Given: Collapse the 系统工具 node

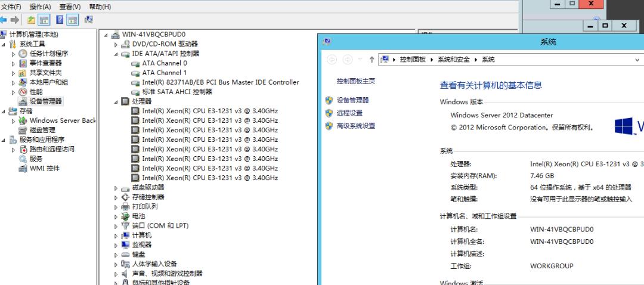Looking at the screenshot, I should [4, 44].
